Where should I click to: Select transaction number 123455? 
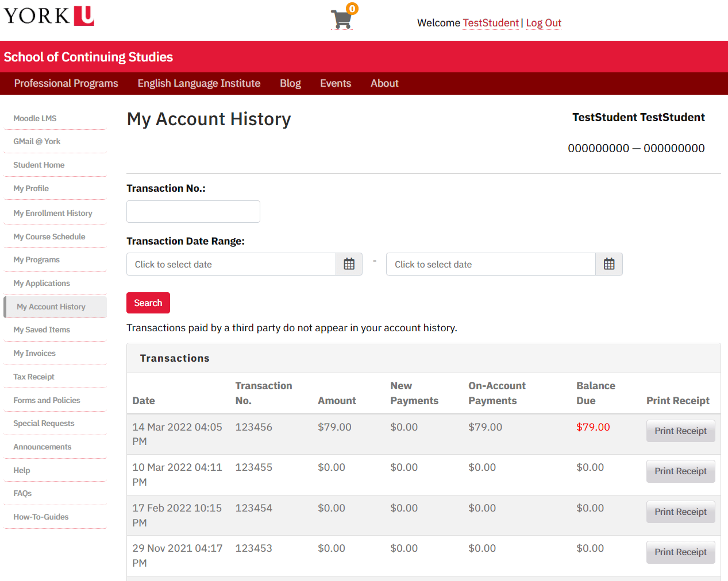253,467
